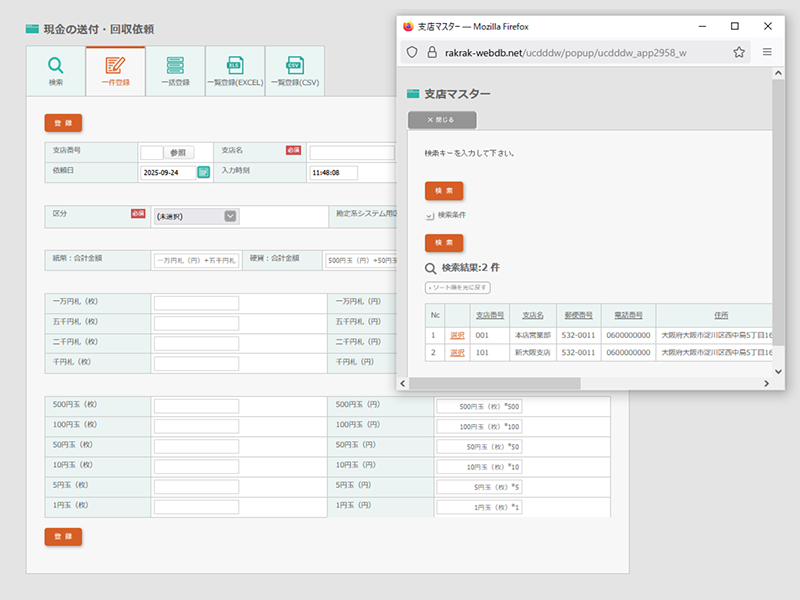Open the 区分 dropdown showing (未選択)

(196, 216)
